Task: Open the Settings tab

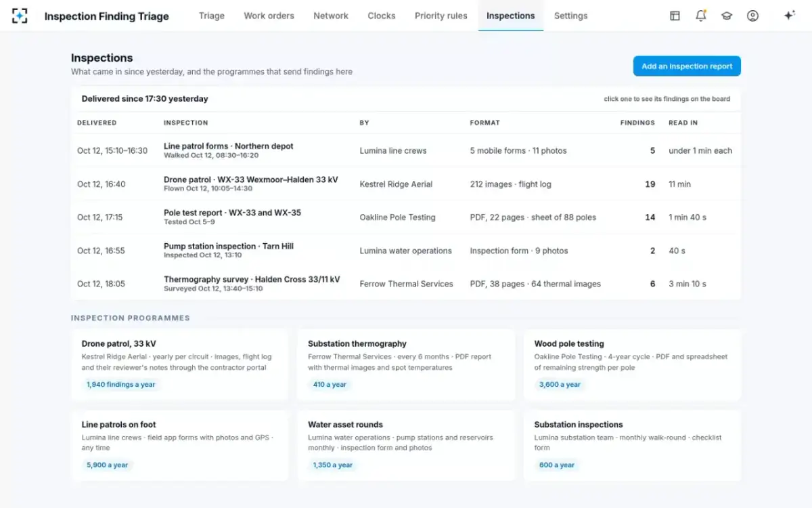Action: (571, 16)
